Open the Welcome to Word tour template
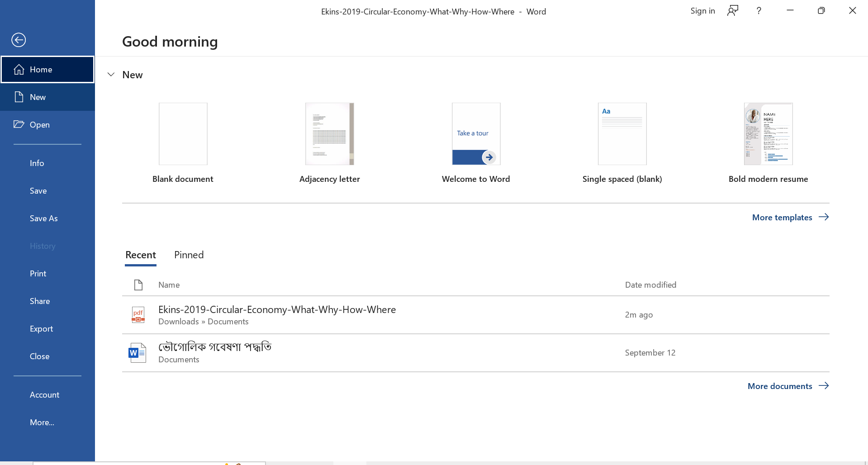This screenshot has height=465, width=868. (476, 134)
